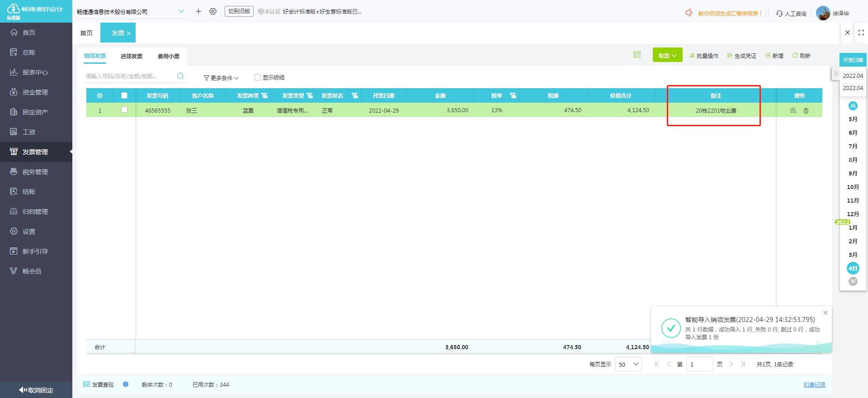Delete invoice row with trash icon
The image size is (868, 398).
[806, 110]
